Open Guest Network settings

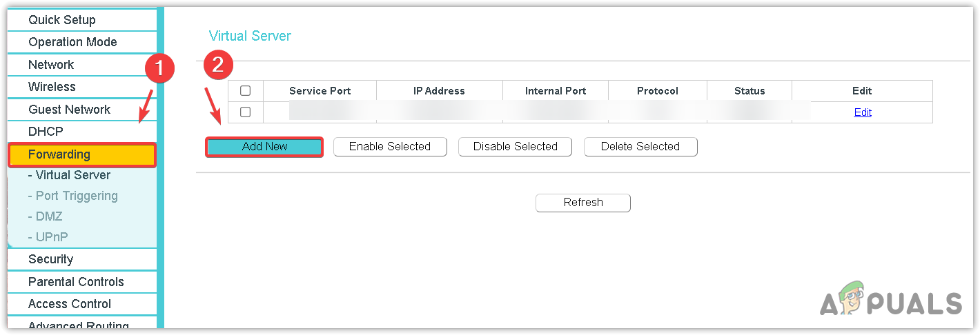[69, 110]
